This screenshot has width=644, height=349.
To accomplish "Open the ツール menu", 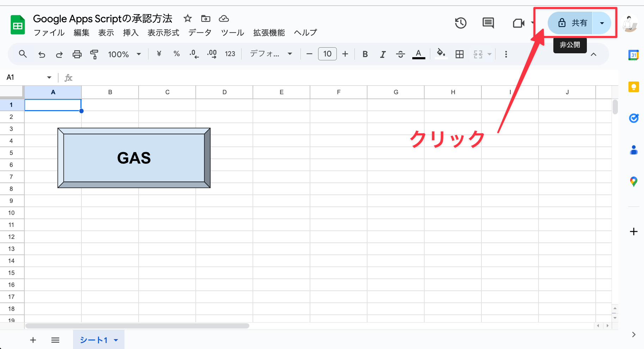I will click(x=232, y=33).
